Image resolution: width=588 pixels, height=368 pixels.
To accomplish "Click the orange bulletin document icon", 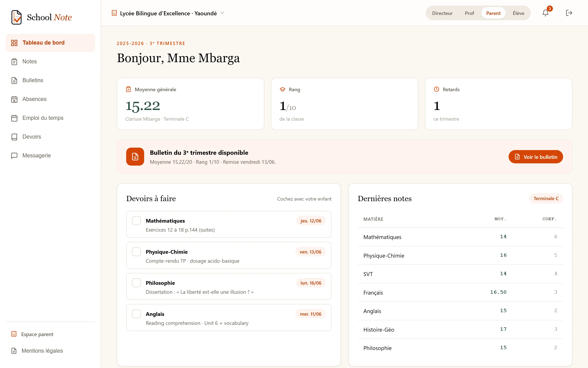I will tap(135, 156).
